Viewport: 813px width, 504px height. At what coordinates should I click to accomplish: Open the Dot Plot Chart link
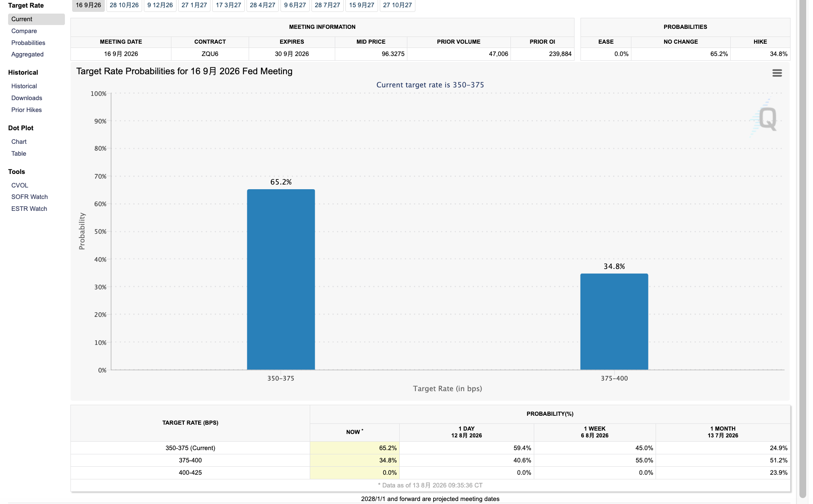point(19,142)
